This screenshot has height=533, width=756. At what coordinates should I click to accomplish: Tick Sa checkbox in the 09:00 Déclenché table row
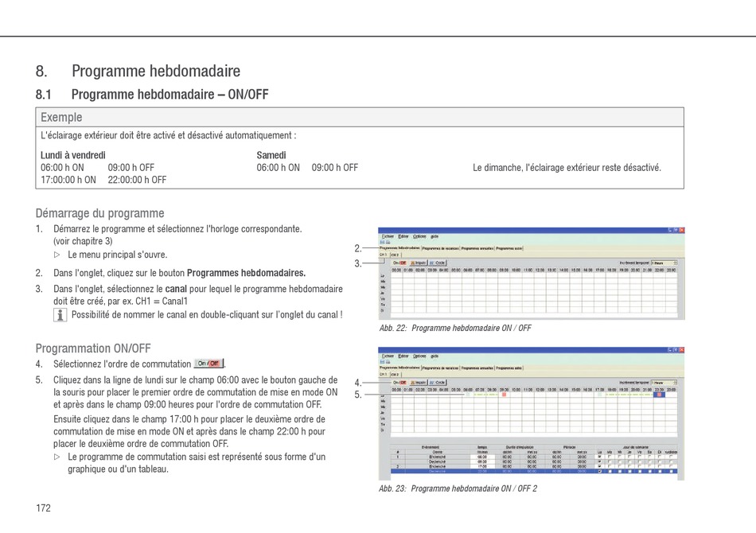point(650,461)
